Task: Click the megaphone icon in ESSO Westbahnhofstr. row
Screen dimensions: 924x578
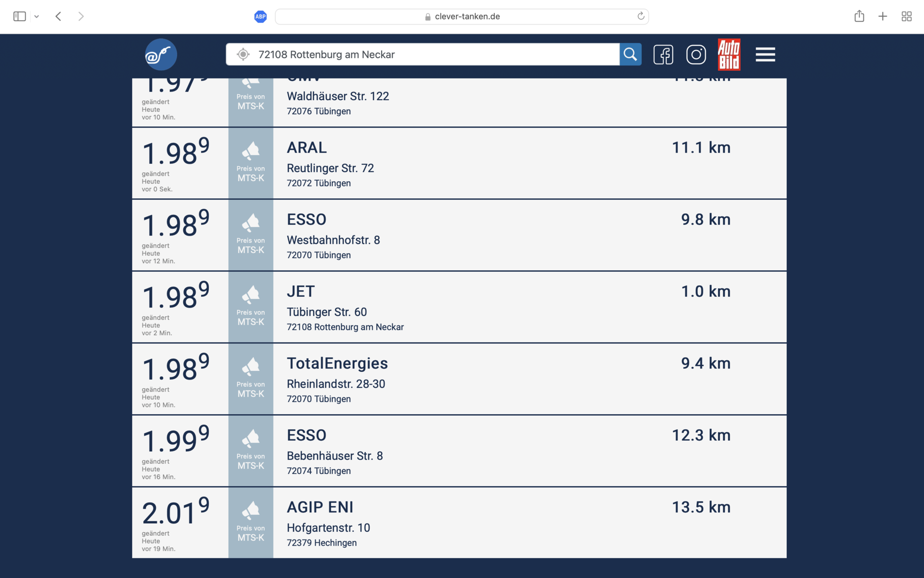Action: coord(251,223)
